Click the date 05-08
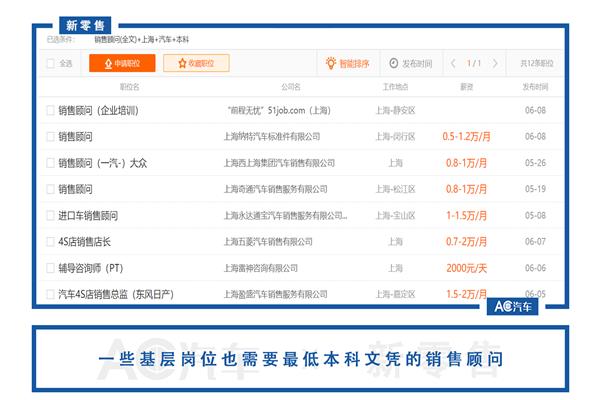Screen dimensions: 600x400 [x=535, y=216]
